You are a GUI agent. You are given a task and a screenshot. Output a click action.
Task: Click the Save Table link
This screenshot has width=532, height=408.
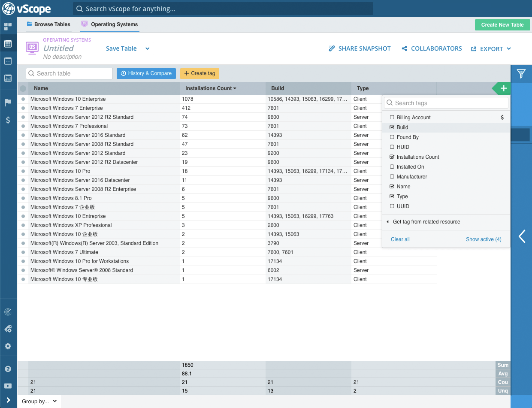[121, 48]
